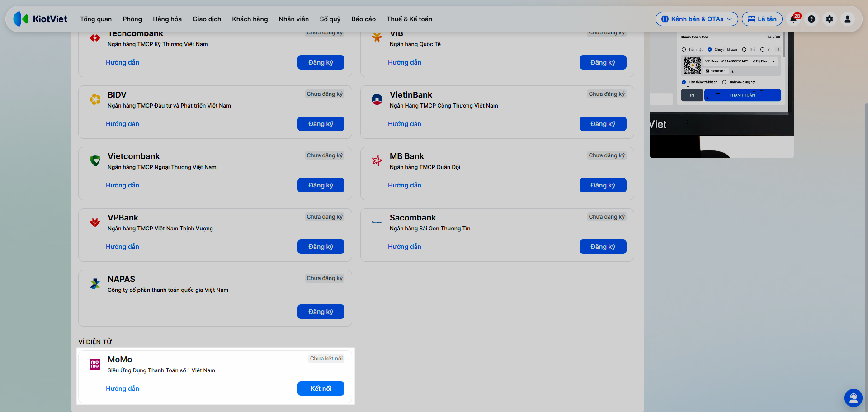Click Đăng ký for VIB
The image size is (868, 412).
tap(603, 62)
